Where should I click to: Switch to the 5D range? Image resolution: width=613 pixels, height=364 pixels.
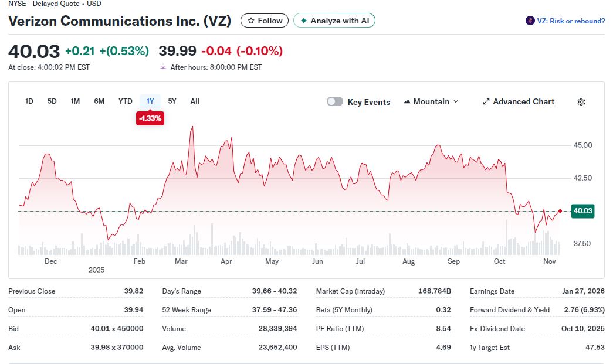(x=52, y=101)
